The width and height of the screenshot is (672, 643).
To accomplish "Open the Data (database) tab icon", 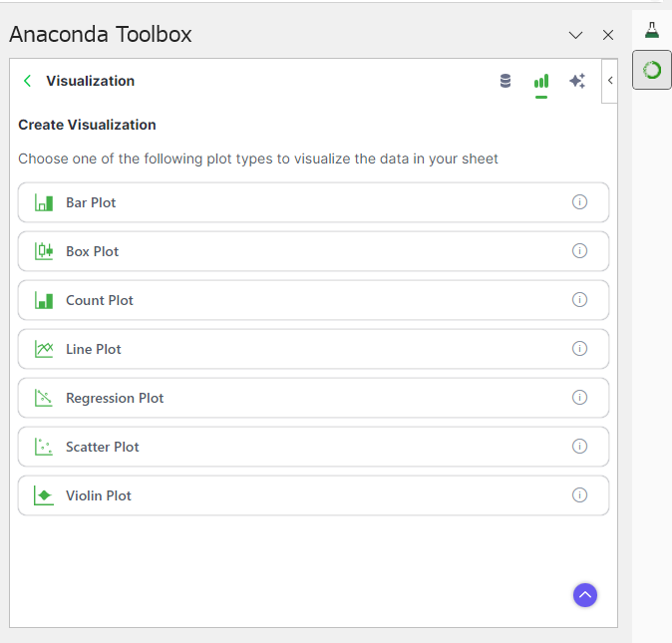I will point(505,81).
